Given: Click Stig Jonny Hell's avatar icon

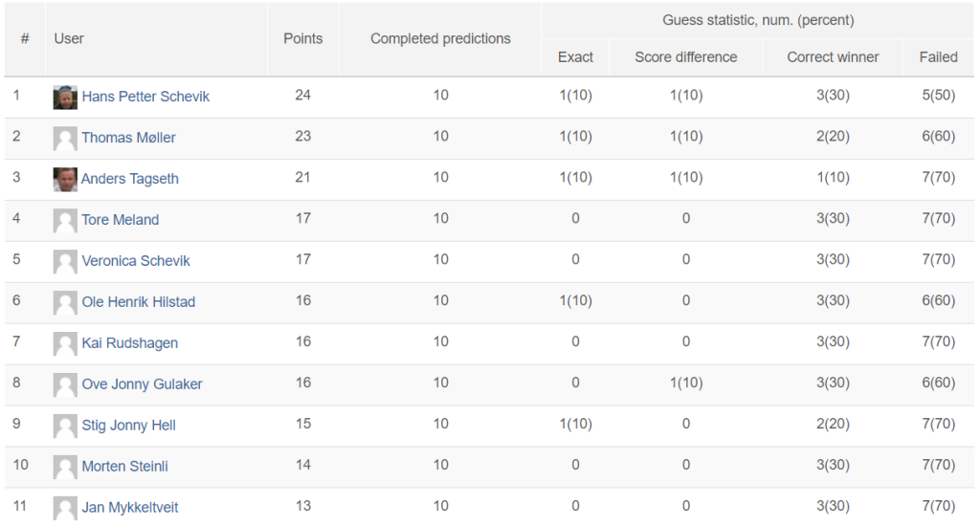Looking at the screenshot, I should coord(65,426).
